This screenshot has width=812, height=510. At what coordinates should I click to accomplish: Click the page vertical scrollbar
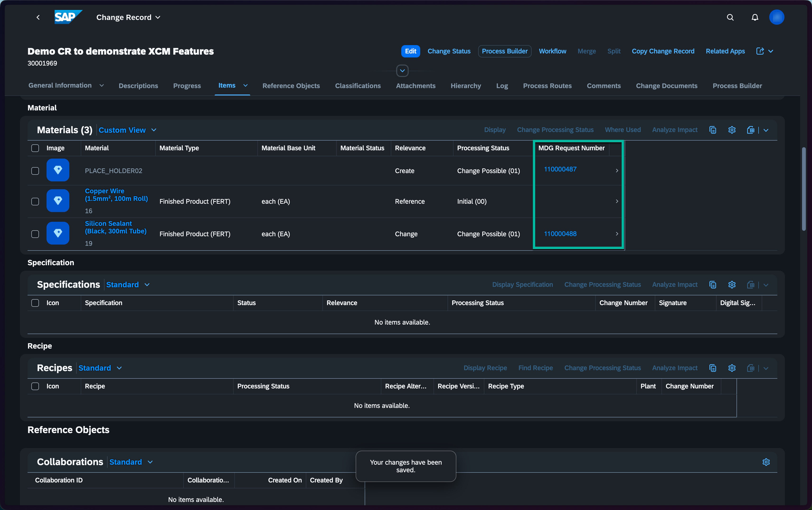pyautogui.click(x=803, y=189)
